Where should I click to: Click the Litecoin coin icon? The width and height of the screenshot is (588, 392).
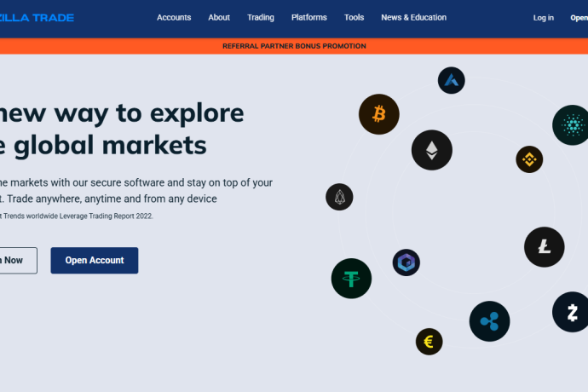(545, 247)
